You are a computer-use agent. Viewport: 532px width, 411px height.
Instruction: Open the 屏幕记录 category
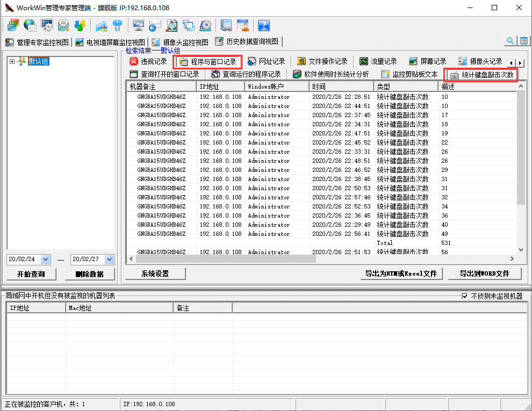pyautogui.click(x=428, y=61)
